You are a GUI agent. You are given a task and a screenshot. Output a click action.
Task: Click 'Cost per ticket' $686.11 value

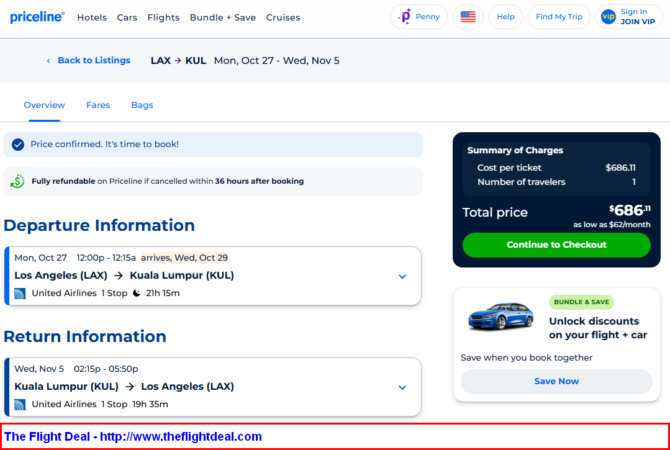(x=620, y=168)
